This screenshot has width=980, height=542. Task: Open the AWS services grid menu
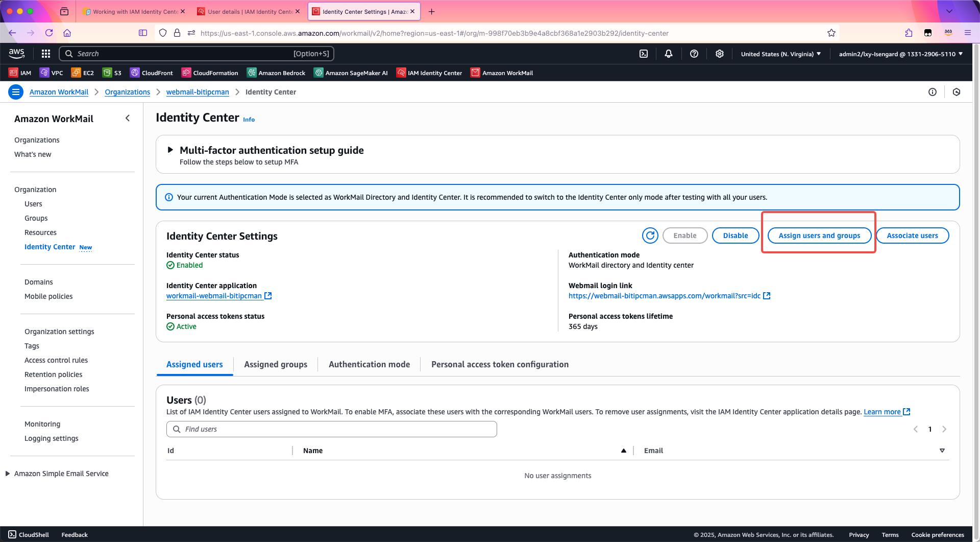pyautogui.click(x=45, y=54)
